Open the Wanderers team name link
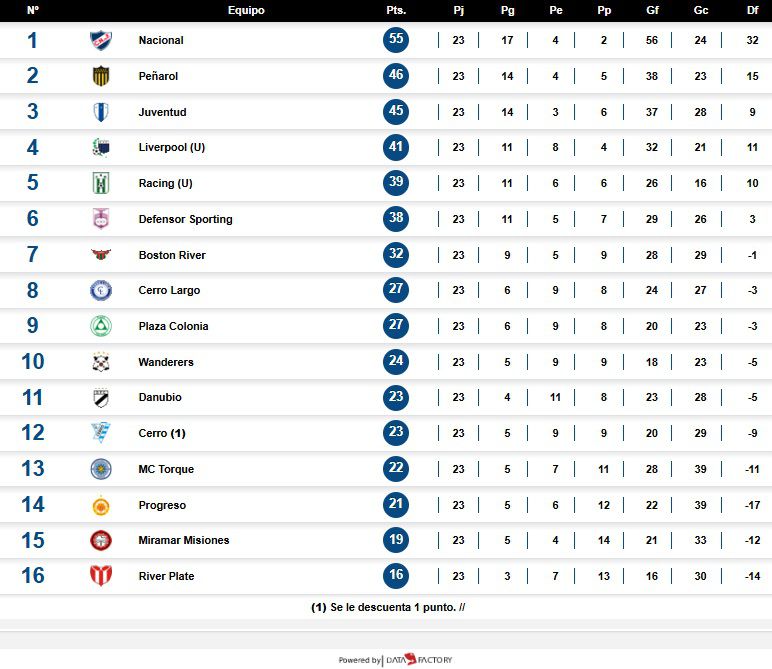This screenshot has height=669, width=772. coord(166,362)
